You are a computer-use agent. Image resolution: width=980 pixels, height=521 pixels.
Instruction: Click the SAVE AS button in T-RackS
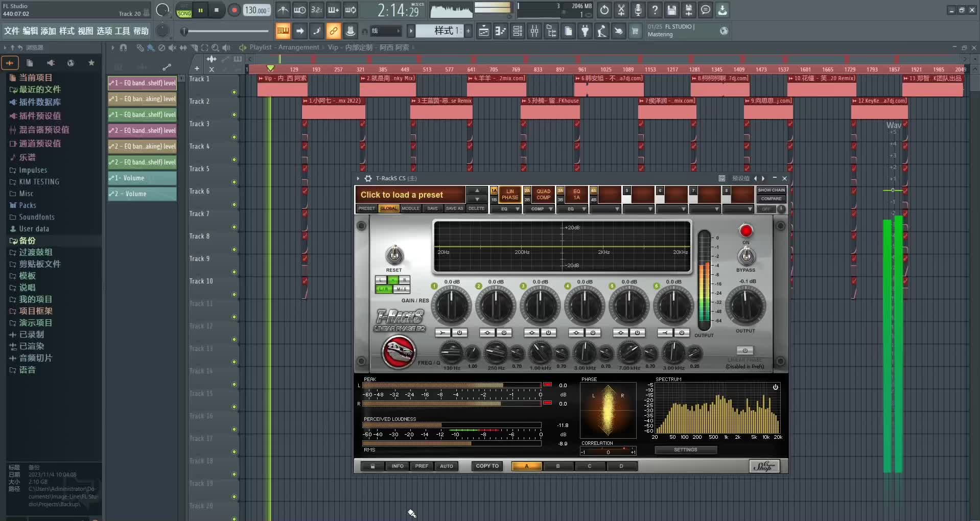[454, 208]
